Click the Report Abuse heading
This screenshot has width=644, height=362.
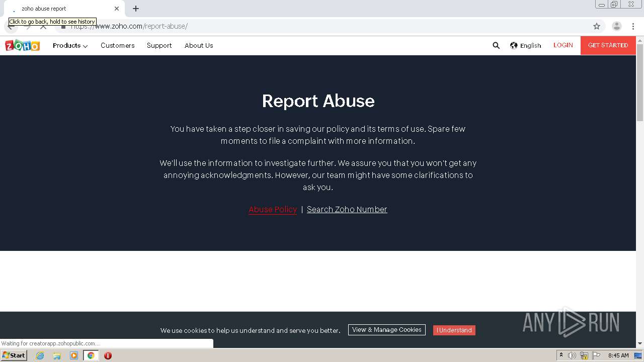[x=318, y=101]
